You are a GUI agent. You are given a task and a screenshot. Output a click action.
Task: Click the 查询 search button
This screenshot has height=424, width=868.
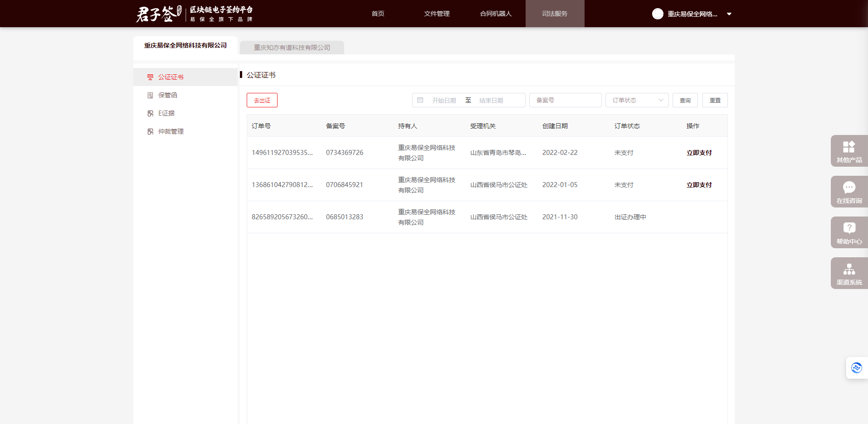[685, 100]
